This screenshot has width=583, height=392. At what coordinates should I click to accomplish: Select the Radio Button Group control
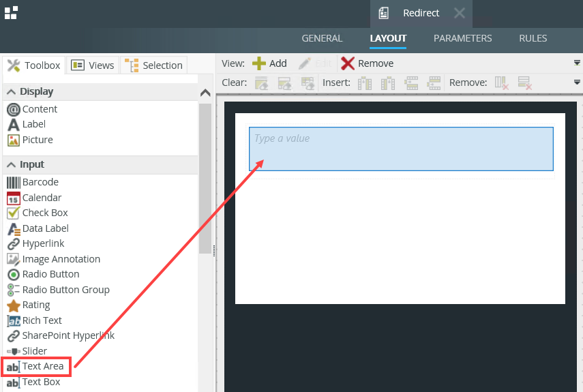coord(59,290)
